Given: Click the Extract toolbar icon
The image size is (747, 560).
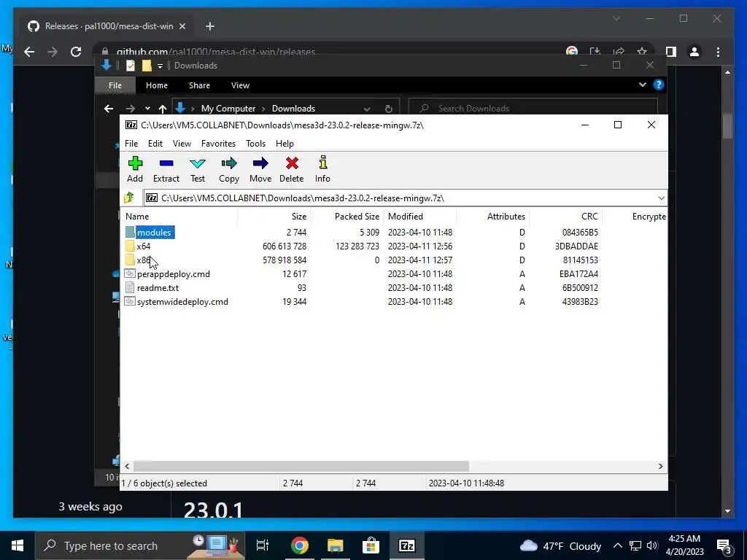Looking at the screenshot, I should (166, 163).
